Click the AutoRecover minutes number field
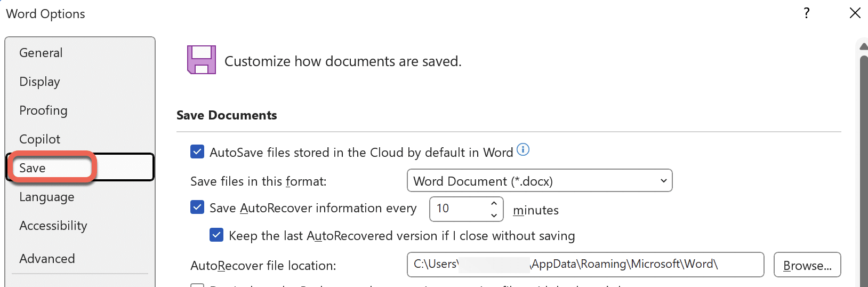The height and width of the screenshot is (287, 868). click(459, 209)
